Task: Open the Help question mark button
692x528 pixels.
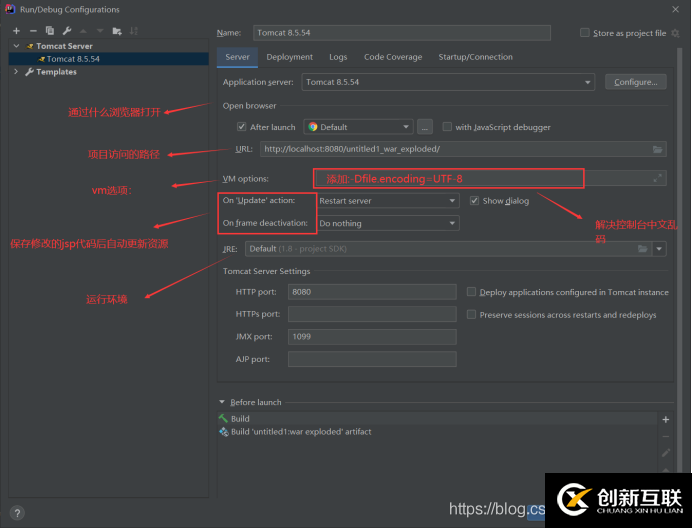Action: click(17, 513)
